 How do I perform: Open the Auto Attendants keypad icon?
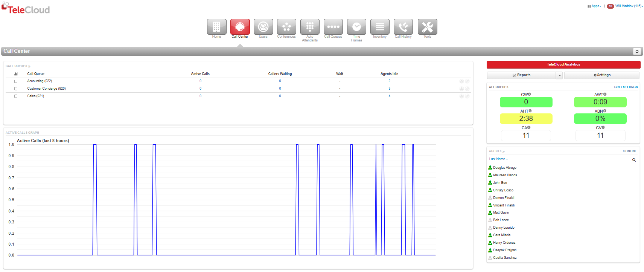(310, 27)
